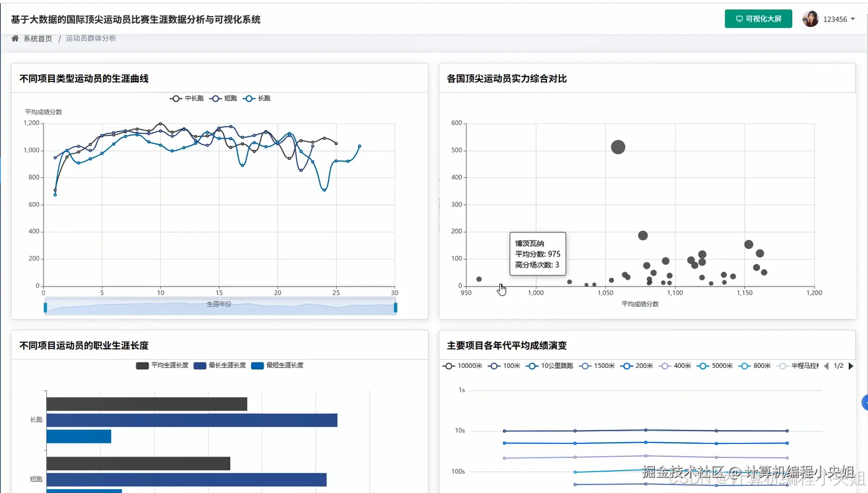Toggle 最长生涯长度 legend in bar chart
The image size is (868, 493).
tap(220, 366)
